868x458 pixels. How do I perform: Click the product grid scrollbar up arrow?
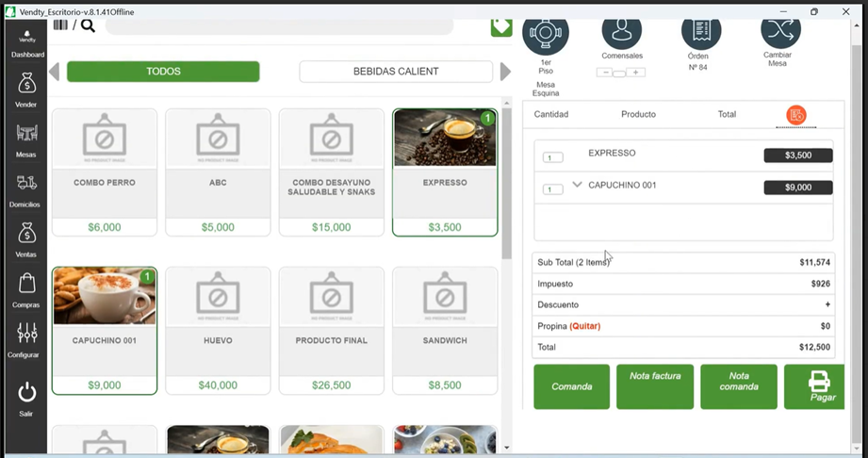506,103
